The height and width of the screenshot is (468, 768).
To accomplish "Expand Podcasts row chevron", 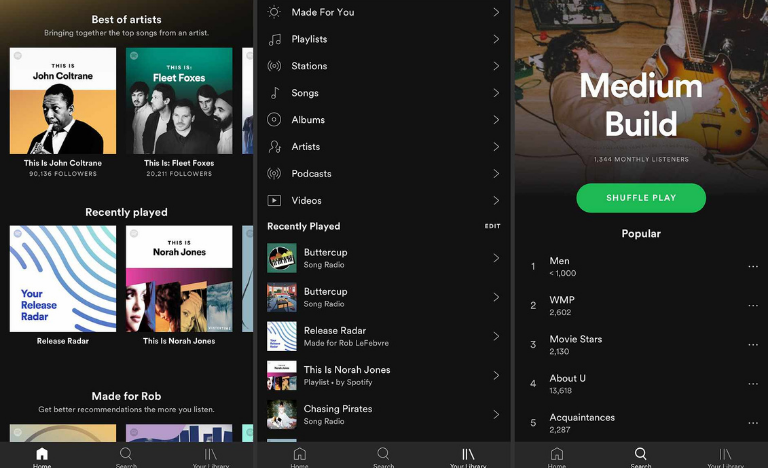I will pos(496,173).
